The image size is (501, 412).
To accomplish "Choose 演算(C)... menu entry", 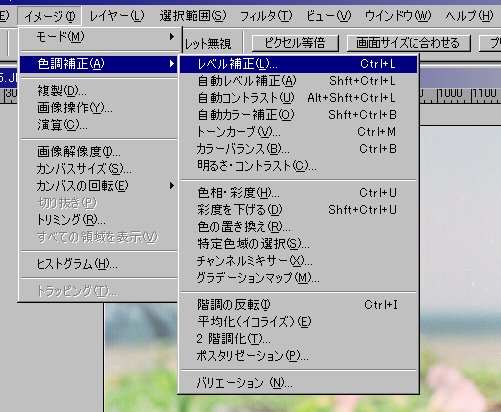I will coord(99,125).
